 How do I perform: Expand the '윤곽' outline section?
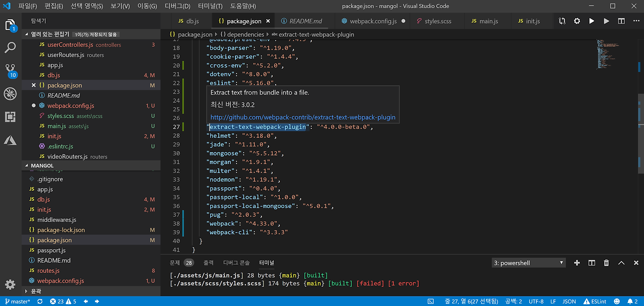click(x=35, y=291)
